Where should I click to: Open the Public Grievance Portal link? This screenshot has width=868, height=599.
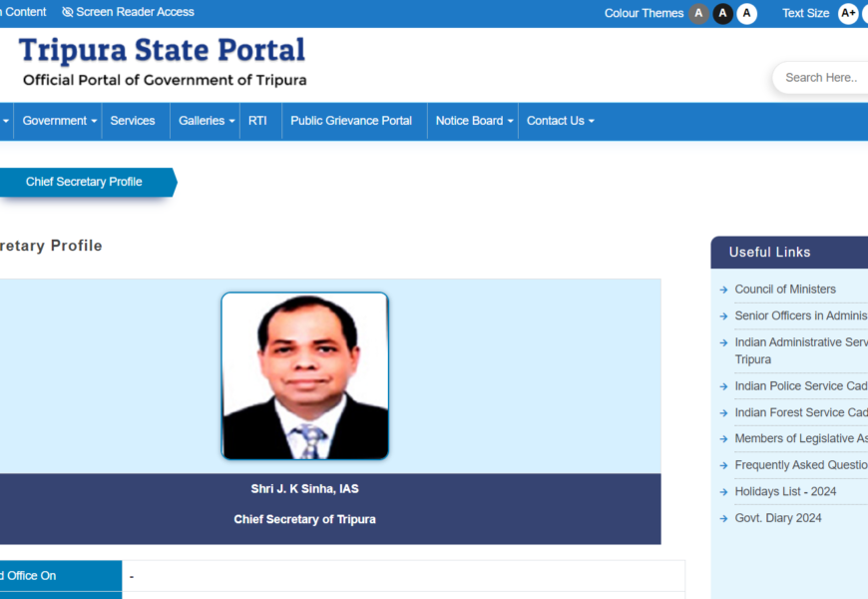[351, 121]
